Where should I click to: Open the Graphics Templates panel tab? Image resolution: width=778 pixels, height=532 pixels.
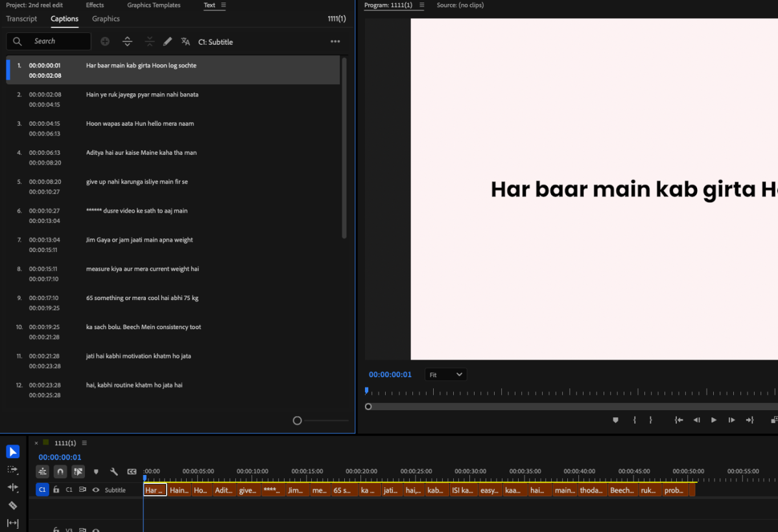click(x=154, y=5)
